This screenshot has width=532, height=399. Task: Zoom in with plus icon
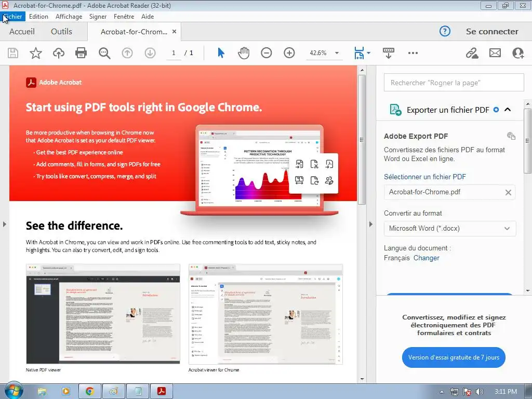click(289, 53)
